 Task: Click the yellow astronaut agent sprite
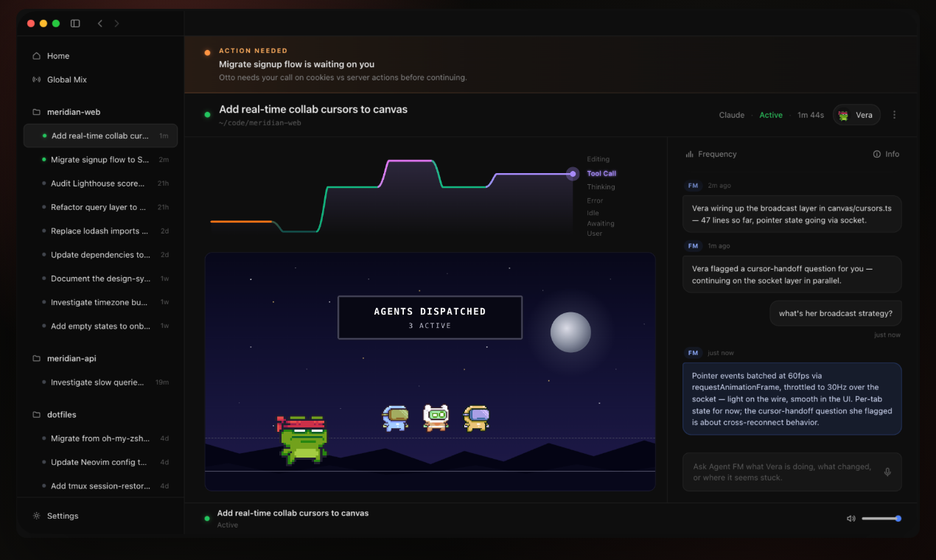coord(476,418)
